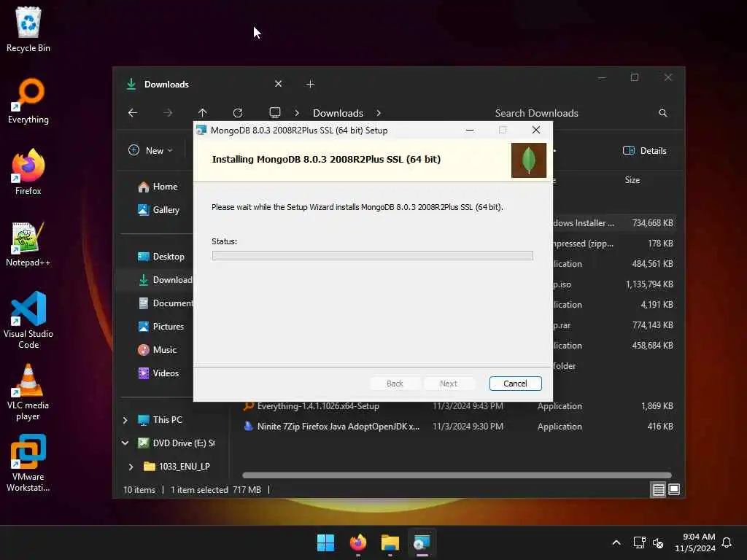Screen dimensions: 747x560
Task: Click the Firefox taskbar icon
Action: coord(357,542)
